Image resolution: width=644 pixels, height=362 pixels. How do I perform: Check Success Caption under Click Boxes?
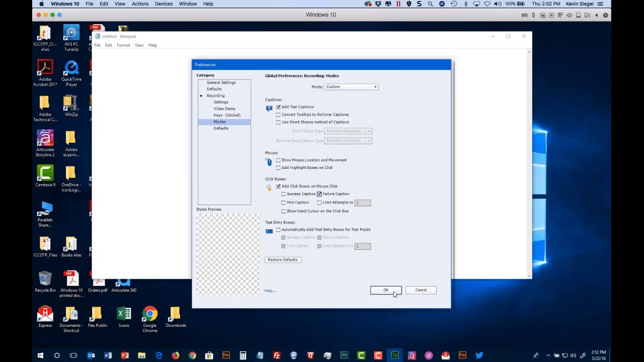pyautogui.click(x=283, y=194)
